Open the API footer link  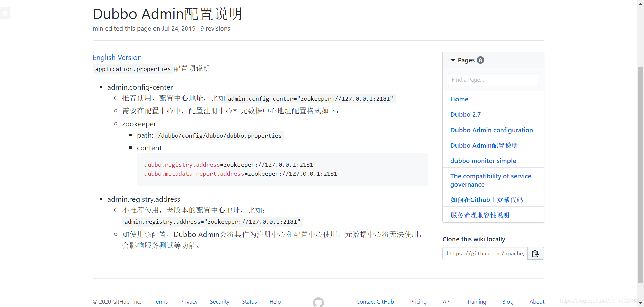pos(447,302)
